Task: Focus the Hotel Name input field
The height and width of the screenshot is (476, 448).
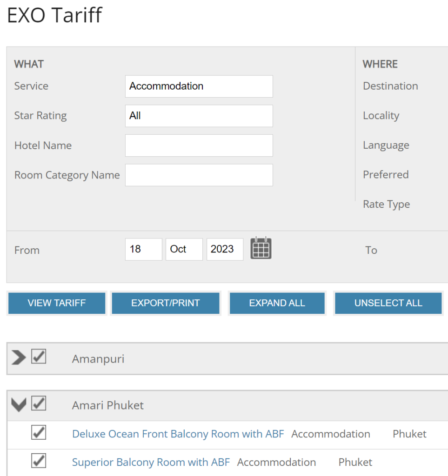Action: click(199, 145)
